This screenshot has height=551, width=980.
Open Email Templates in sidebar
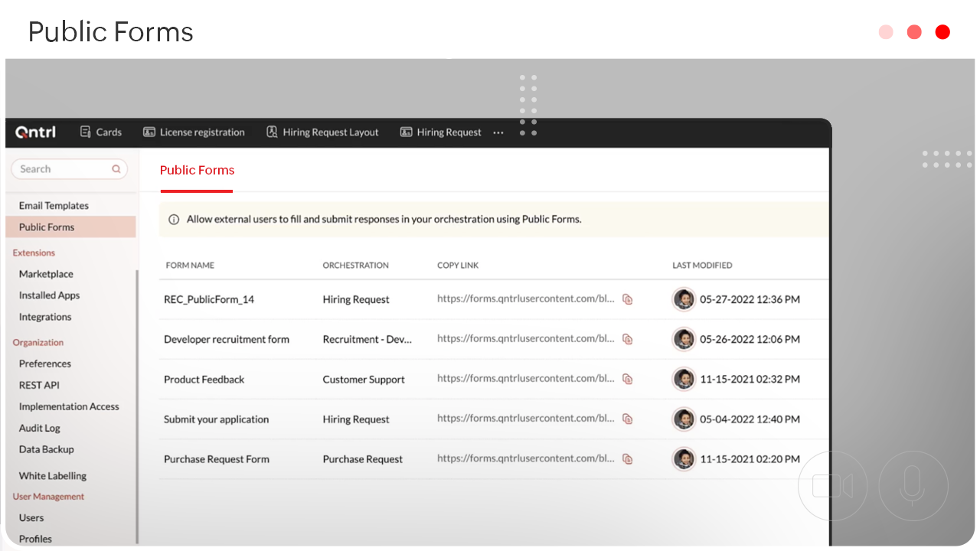pyautogui.click(x=54, y=205)
